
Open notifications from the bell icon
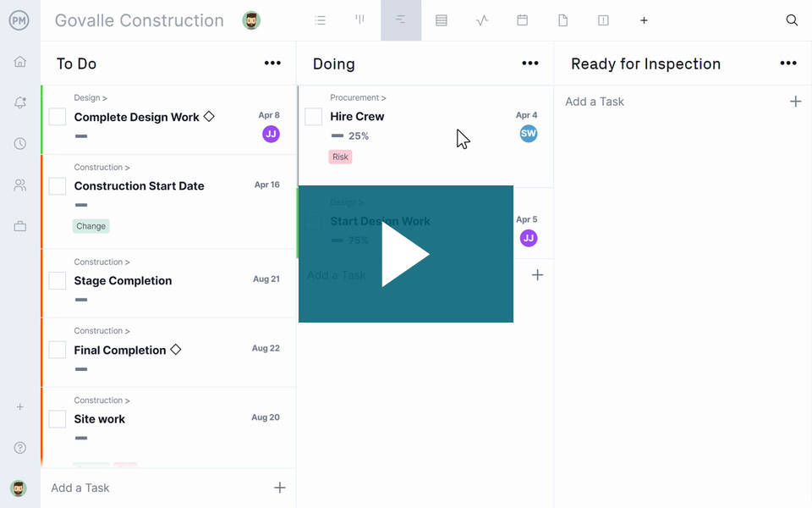(x=19, y=102)
